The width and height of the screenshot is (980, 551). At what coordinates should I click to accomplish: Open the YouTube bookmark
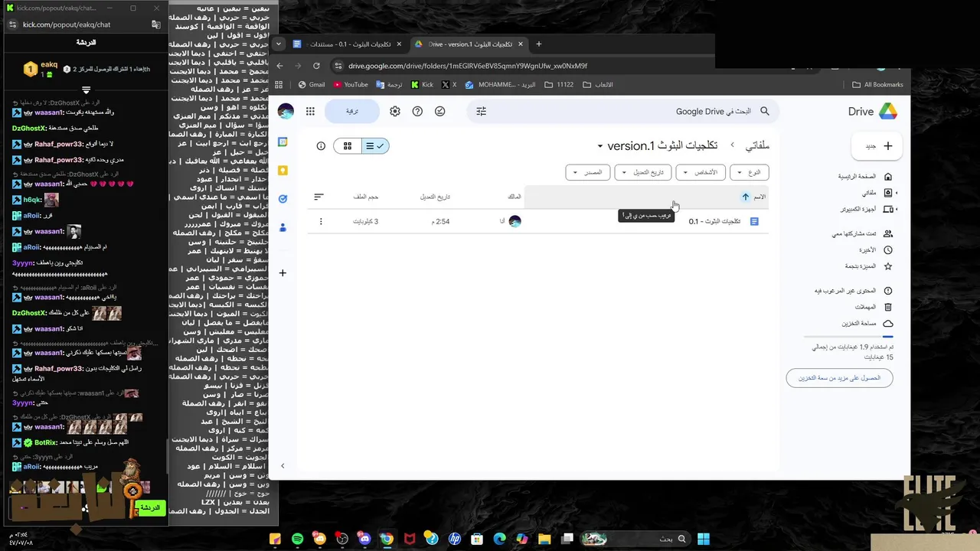pos(351,85)
